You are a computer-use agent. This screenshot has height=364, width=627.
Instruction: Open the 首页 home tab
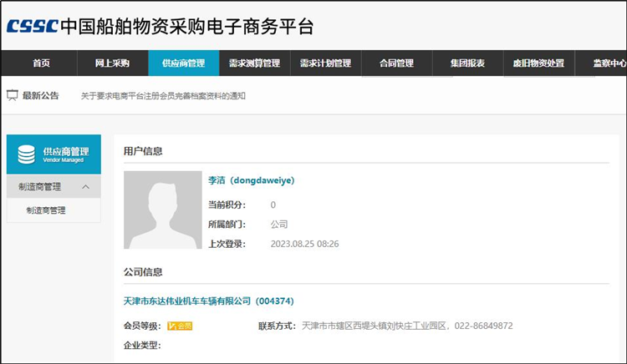(41, 63)
